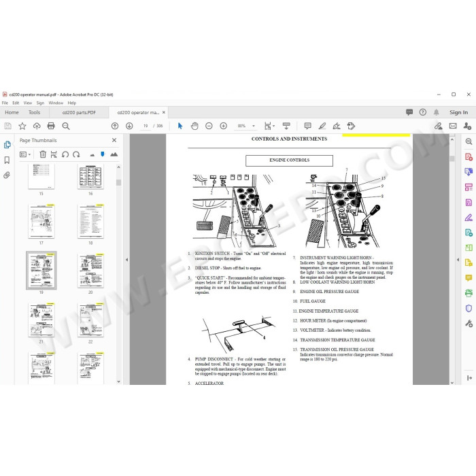This screenshot has width=476, height=476.
Task: Open the Window menu
Action: [56, 103]
